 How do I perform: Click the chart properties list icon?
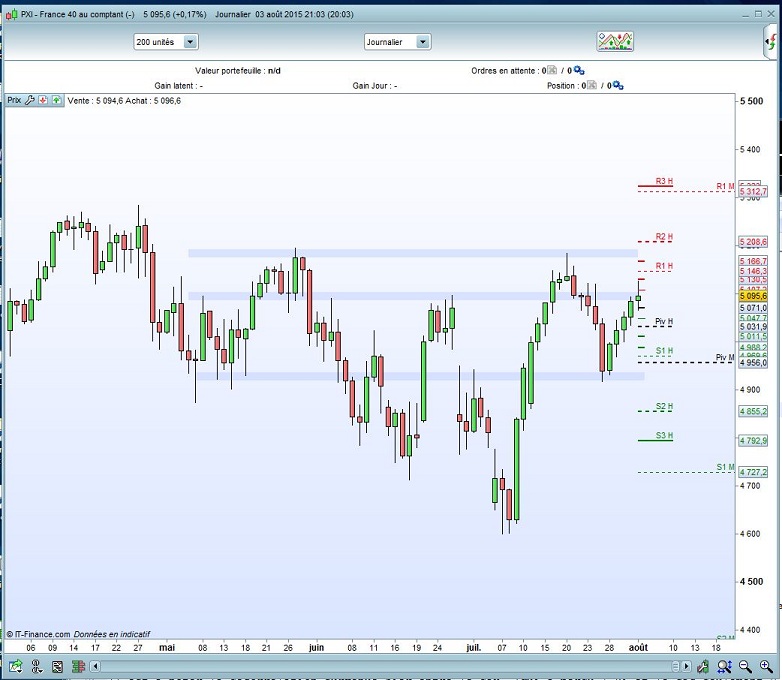coord(57,666)
